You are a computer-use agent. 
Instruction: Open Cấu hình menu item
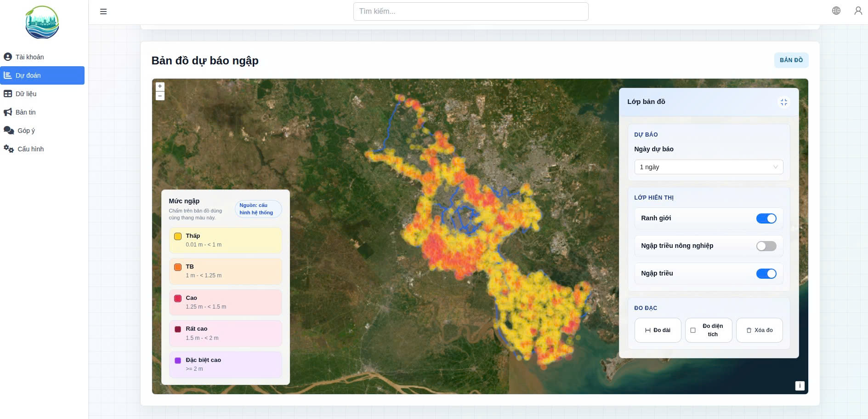coord(42,149)
